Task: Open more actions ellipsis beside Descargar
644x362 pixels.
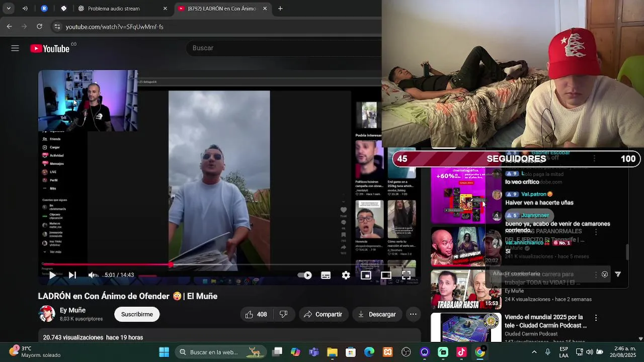Action: (x=413, y=314)
